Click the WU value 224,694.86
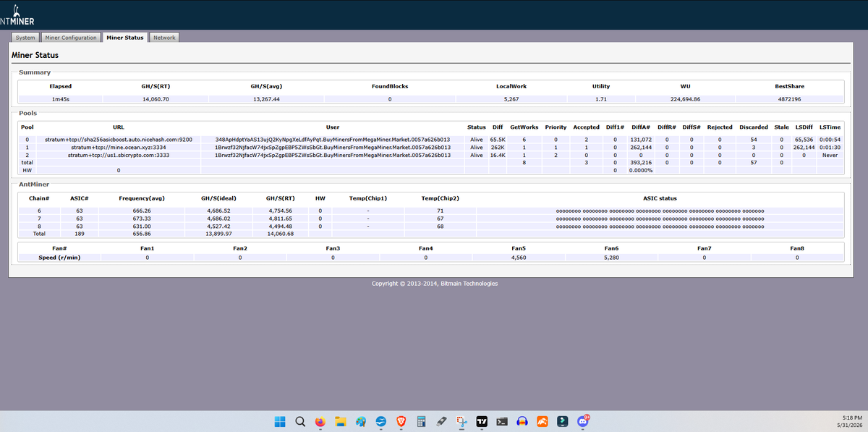The image size is (868, 432). click(x=685, y=99)
